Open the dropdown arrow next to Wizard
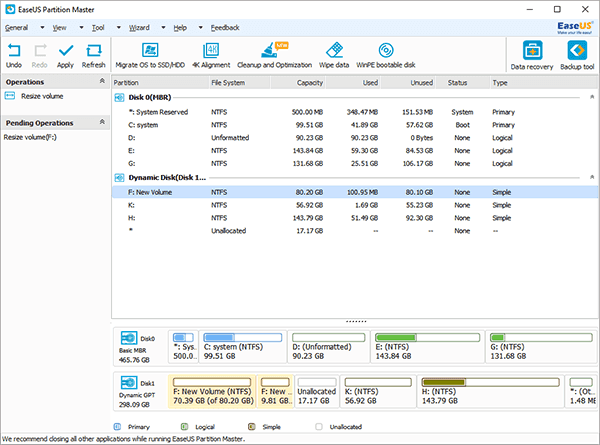The height and width of the screenshot is (445, 600). pos(163,28)
